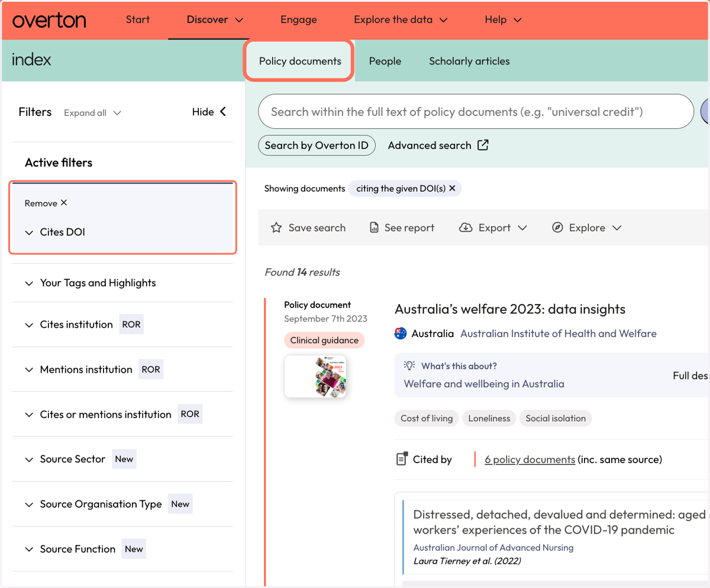Click the Explore compass icon

point(557,228)
